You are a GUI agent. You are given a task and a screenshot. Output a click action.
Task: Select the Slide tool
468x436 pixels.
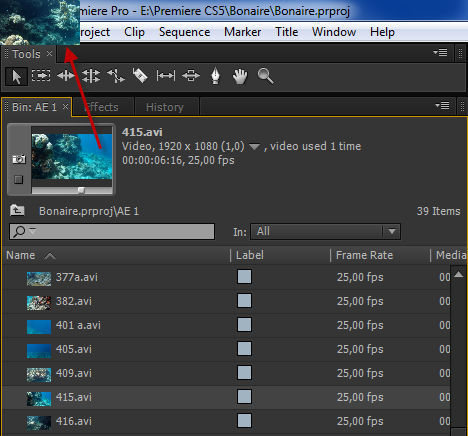(x=191, y=76)
